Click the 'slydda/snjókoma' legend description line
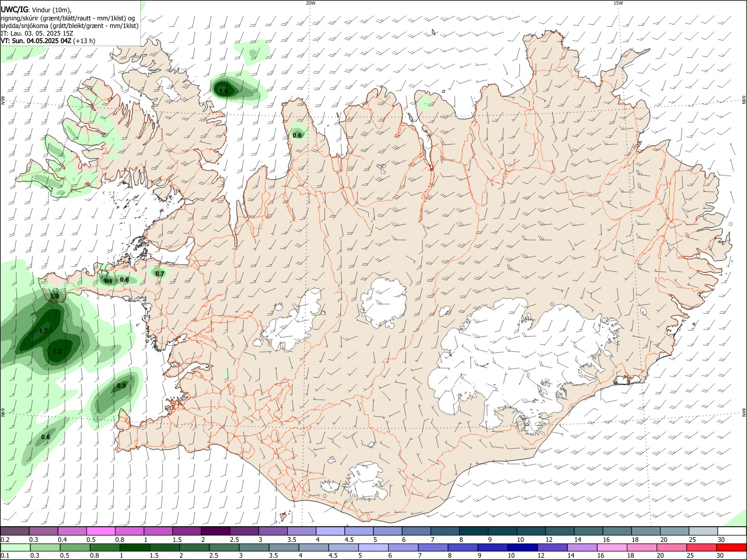 pos(69,26)
